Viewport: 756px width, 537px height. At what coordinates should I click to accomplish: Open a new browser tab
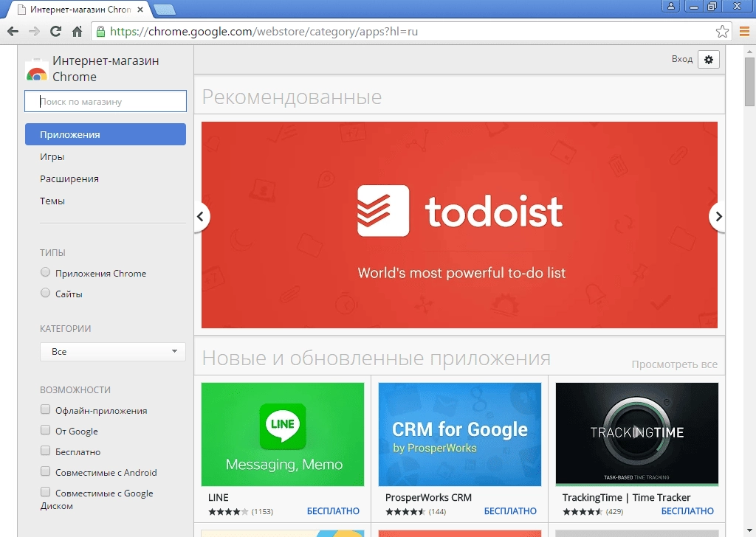coord(164,9)
